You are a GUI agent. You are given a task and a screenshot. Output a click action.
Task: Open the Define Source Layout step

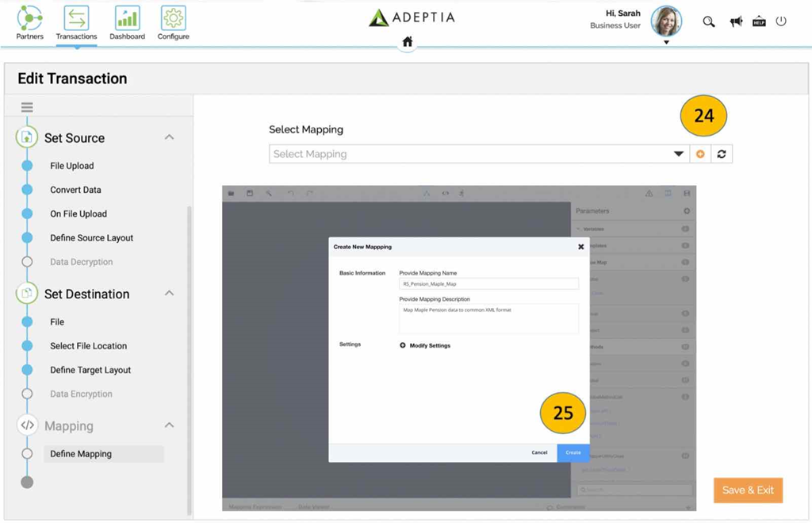(92, 238)
